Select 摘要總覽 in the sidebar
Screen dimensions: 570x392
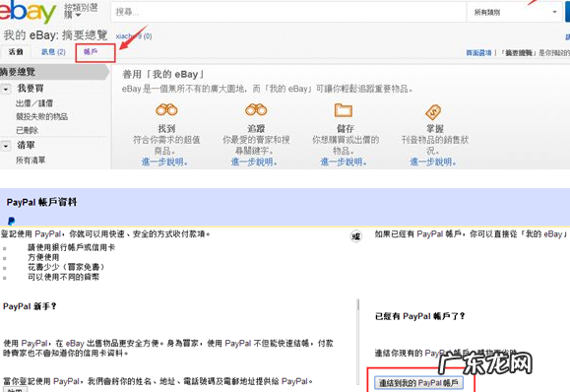54,72
